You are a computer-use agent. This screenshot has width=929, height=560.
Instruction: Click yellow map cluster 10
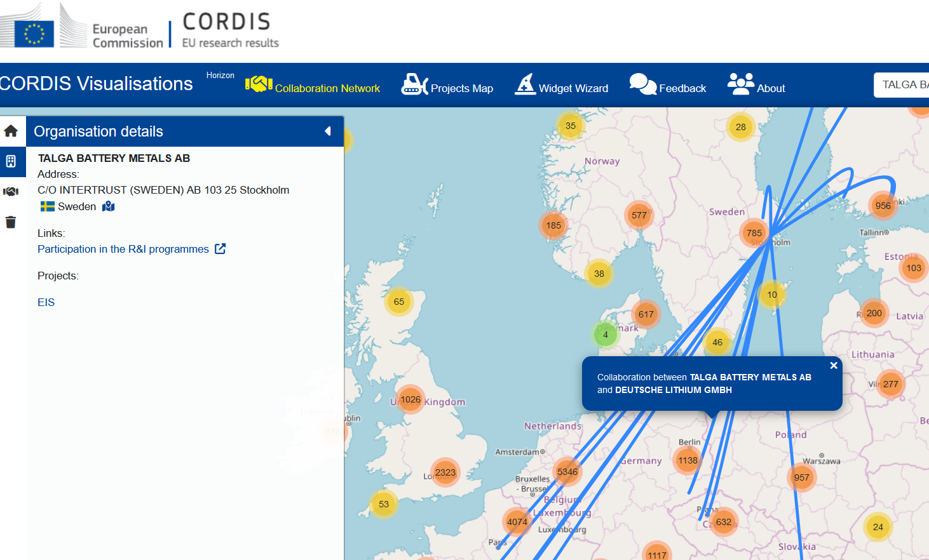772,295
